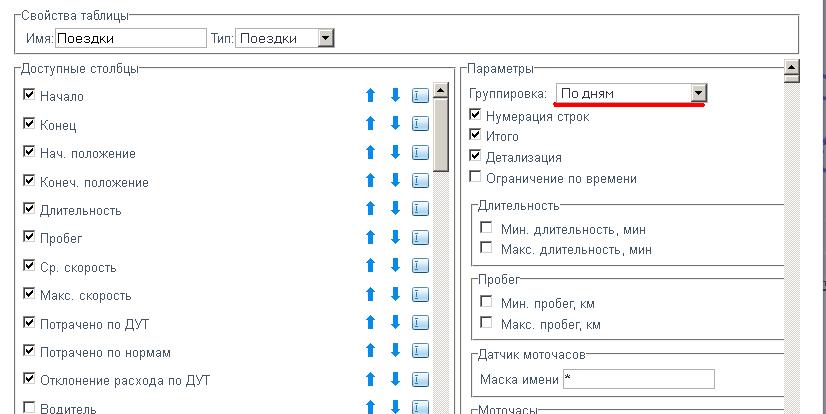This screenshot has height=414, width=826.
Task: Move Конеч. положение column up
Action: tap(370, 180)
